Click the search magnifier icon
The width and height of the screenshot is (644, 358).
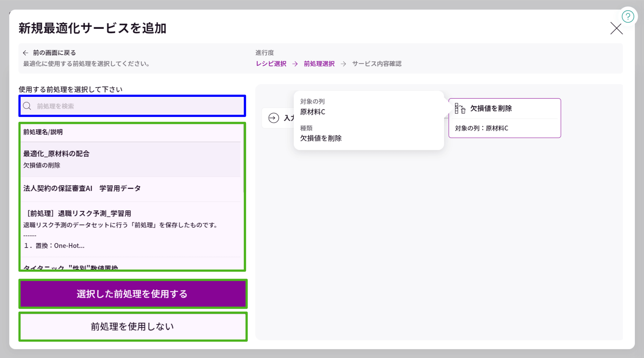coord(27,106)
